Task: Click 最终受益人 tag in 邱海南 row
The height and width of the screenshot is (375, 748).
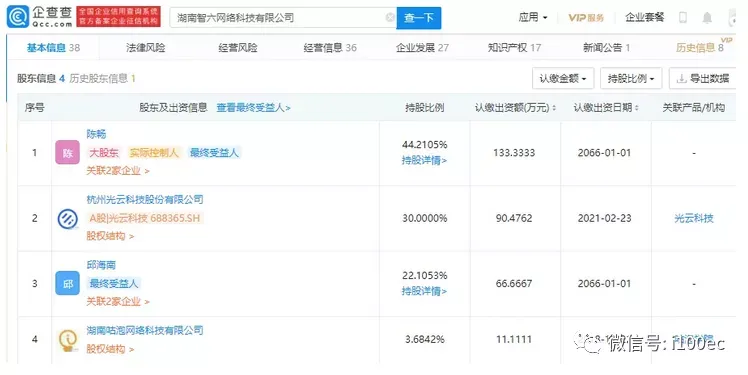Action: 114,283
